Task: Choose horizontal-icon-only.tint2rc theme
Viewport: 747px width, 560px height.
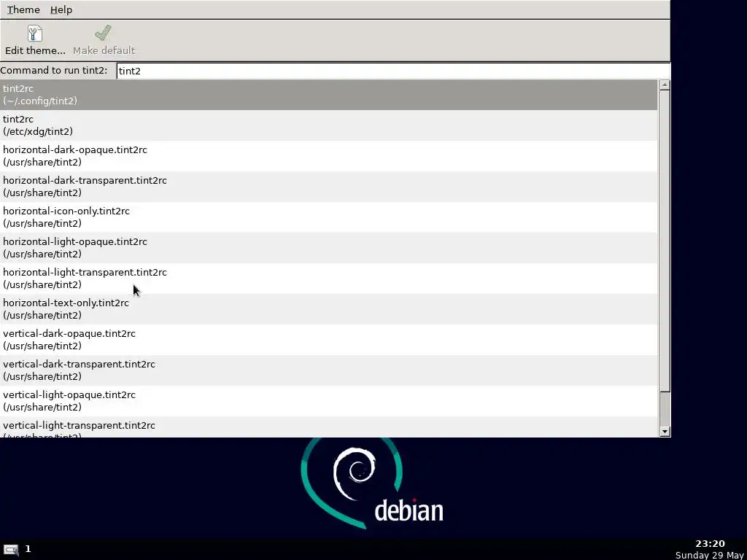Action: click(329, 217)
